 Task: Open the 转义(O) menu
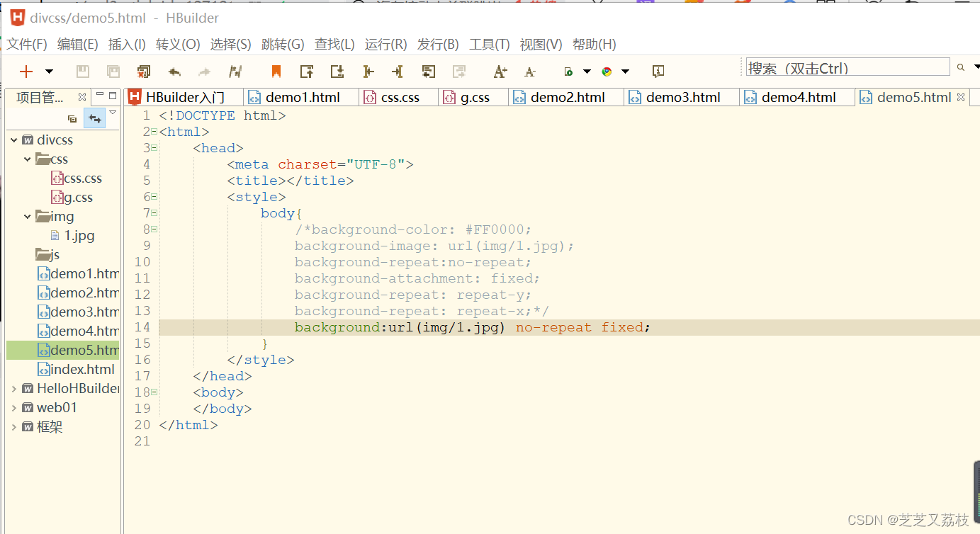point(178,44)
